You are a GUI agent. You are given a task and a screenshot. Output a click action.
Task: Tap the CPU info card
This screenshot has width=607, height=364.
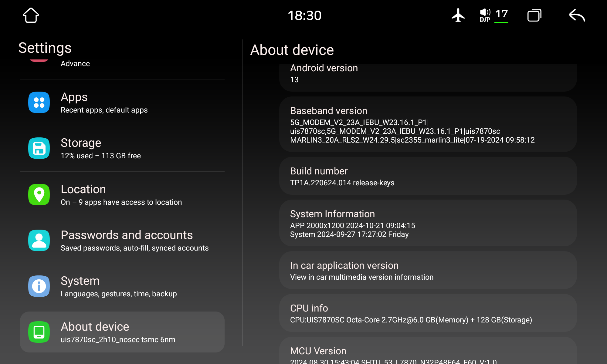tap(428, 313)
